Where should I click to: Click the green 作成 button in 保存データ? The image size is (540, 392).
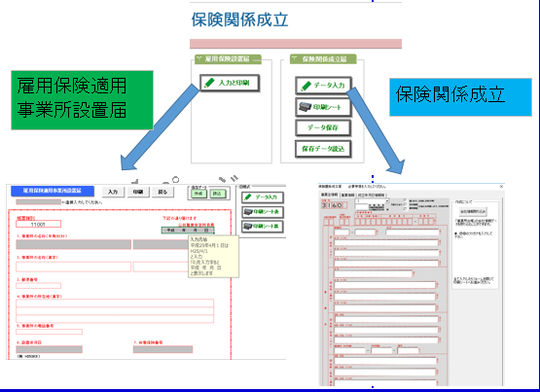pyautogui.click(x=198, y=194)
